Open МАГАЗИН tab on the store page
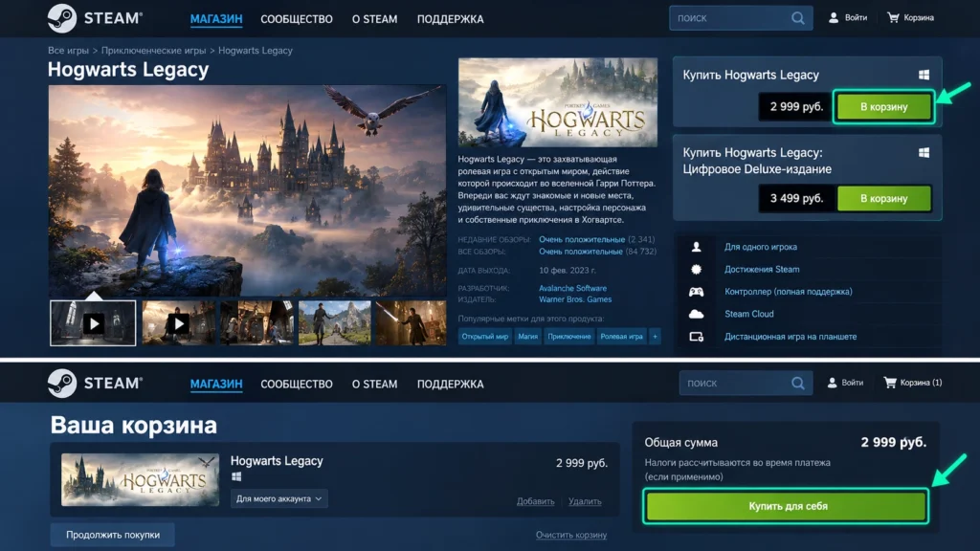Viewport: 980px width, 551px height. coord(216,19)
